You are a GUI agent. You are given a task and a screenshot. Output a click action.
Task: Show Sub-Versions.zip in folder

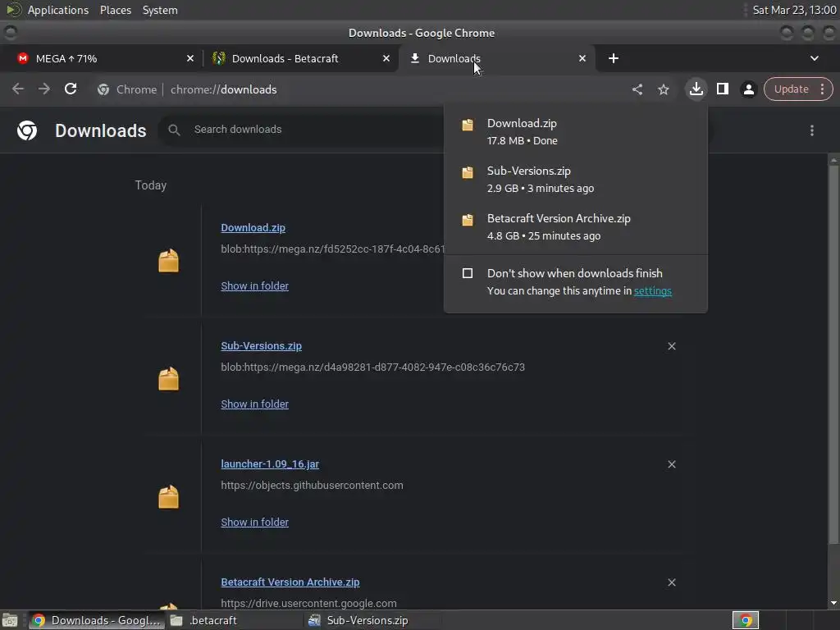point(254,404)
